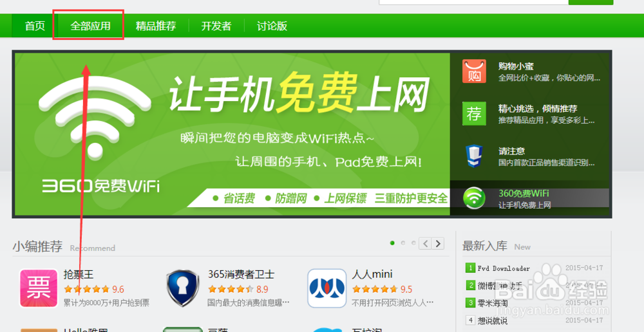This screenshot has height=332, width=644.
Task: Open the 全部应用 tab
Action: [x=90, y=26]
